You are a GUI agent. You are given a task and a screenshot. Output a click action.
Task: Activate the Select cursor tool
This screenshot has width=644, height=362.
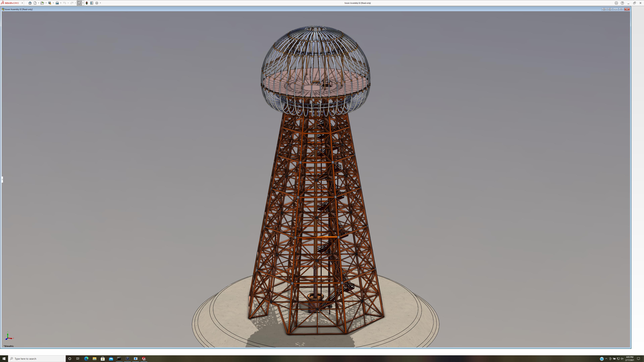click(x=79, y=3)
